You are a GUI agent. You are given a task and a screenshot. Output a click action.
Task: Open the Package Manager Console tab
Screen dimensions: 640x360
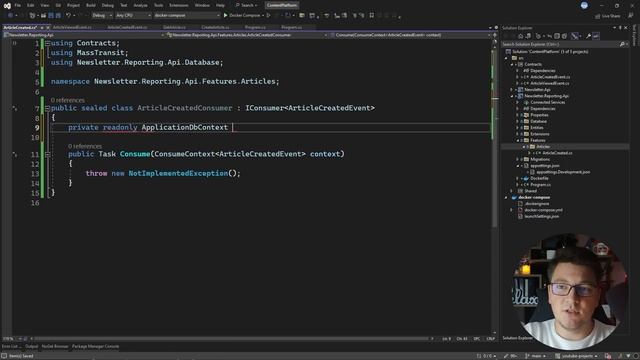[x=96, y=347]
